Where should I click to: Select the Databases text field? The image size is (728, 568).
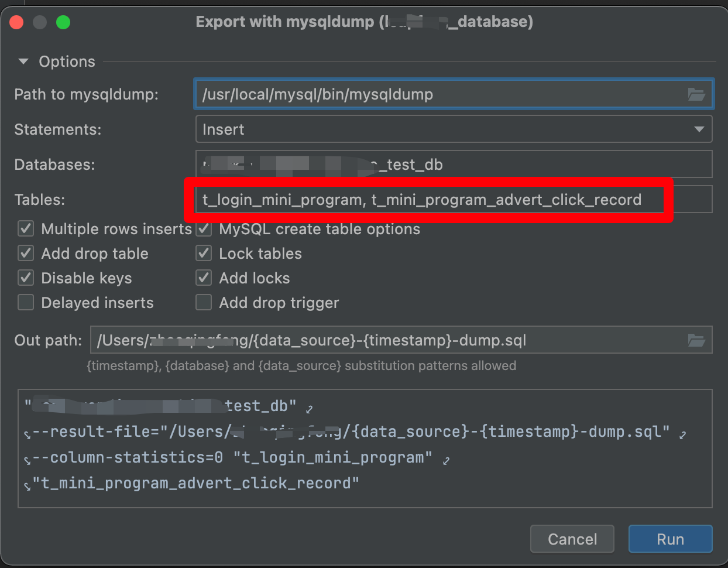[454, 164]
